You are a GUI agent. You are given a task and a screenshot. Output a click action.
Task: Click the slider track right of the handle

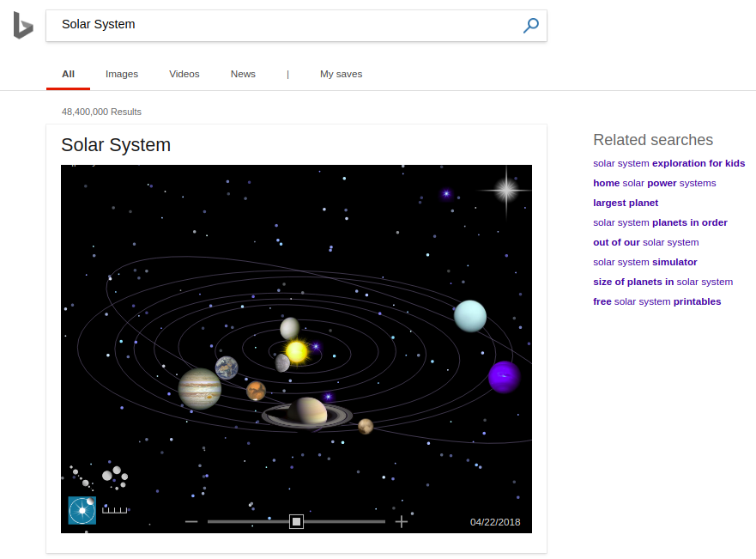click(x=344, y=521)
